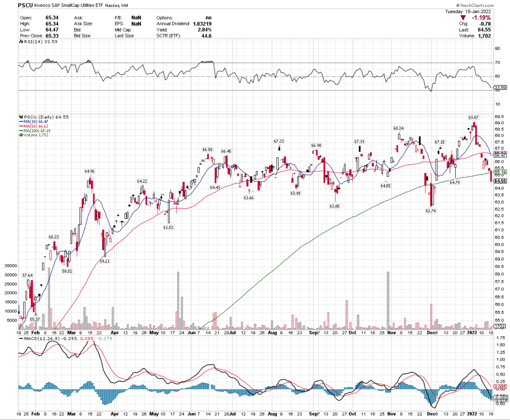Click the PSCU (Daily) 64.55 legend text
The width and height of the screenshot is (510, 420).
(x=46, y=117)
